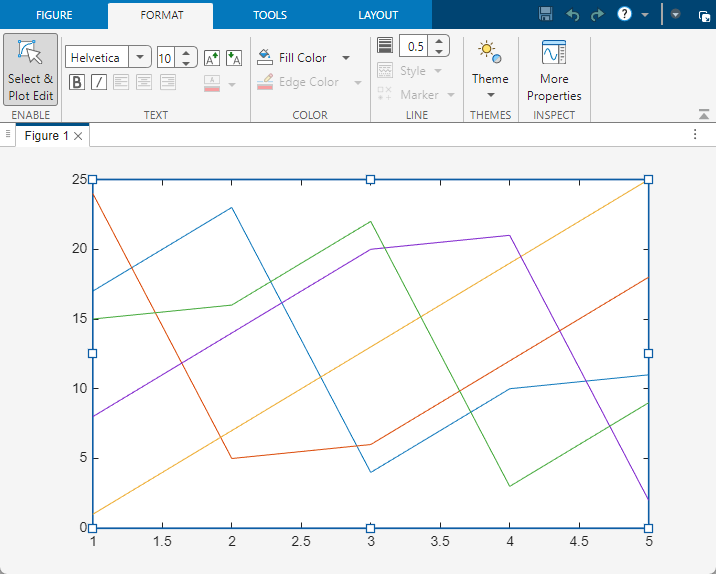Open the Helvetica font dropdown
Viewport: 716px width, 574px height.
click(x=139, y=58)
